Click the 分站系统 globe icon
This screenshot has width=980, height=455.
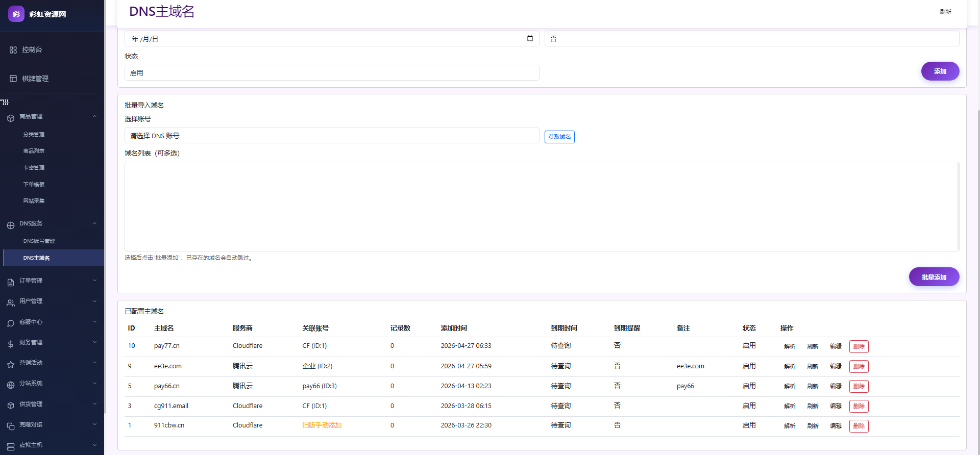tap(11, 385)
